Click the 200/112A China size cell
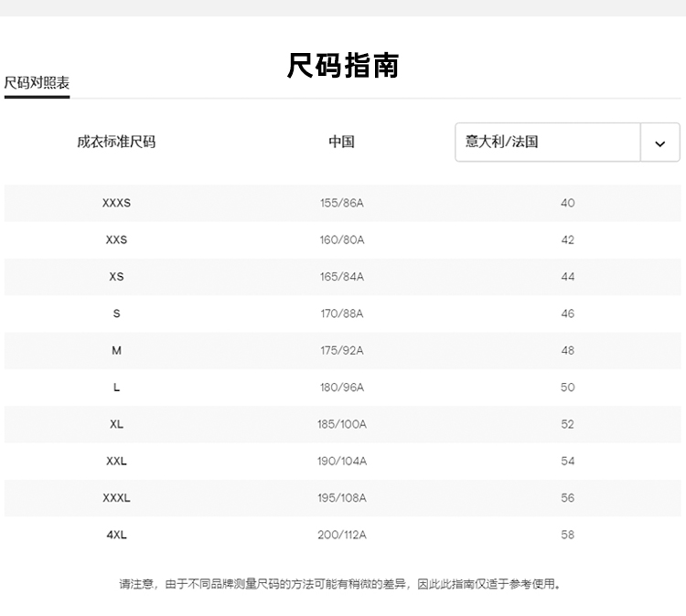This screenshot has height=616, width=686. tap(342, 535)
